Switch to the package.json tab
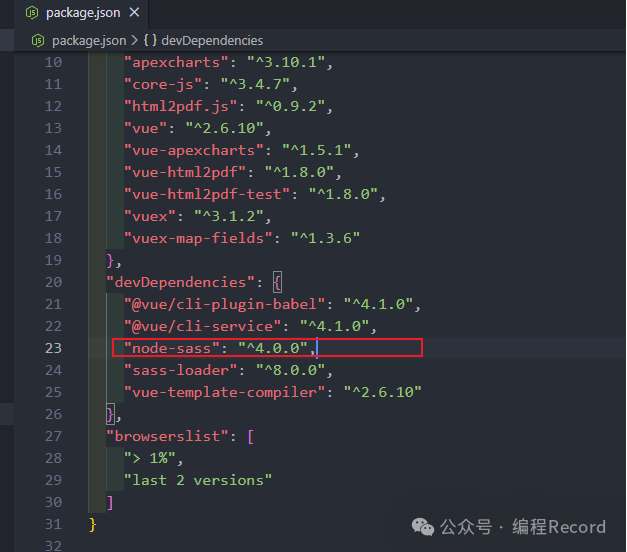Screen dimensions: 627x552 click(81, 13)
